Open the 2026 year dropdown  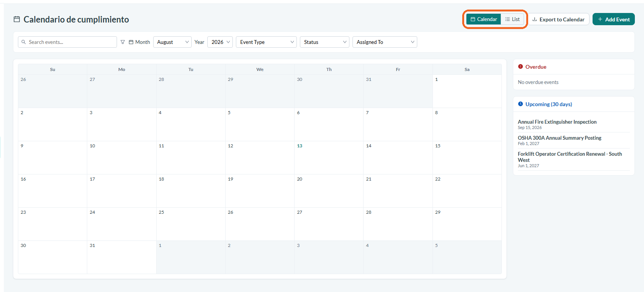click(220, 42)
